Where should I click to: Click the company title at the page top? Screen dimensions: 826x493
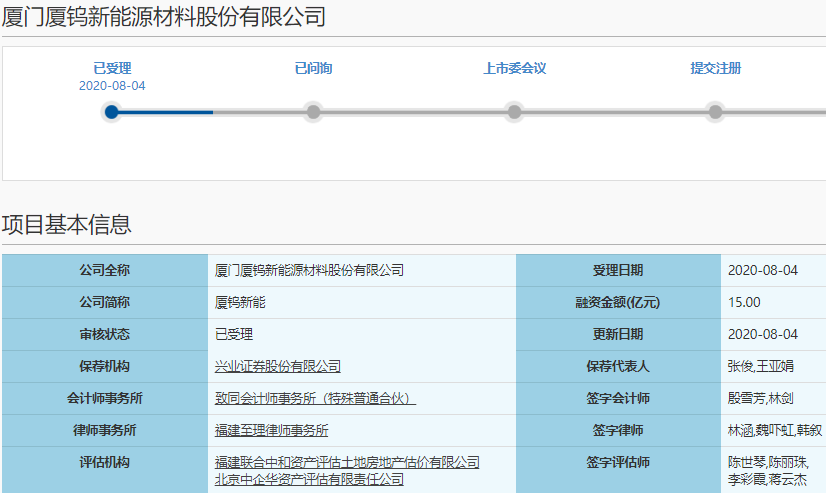coord(163,17)
